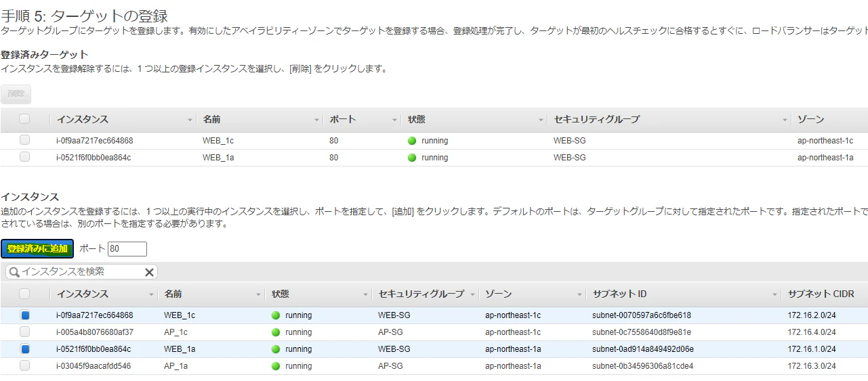
Task: Click green status icon of registered WEB_1c
Action: pos(411,141)
